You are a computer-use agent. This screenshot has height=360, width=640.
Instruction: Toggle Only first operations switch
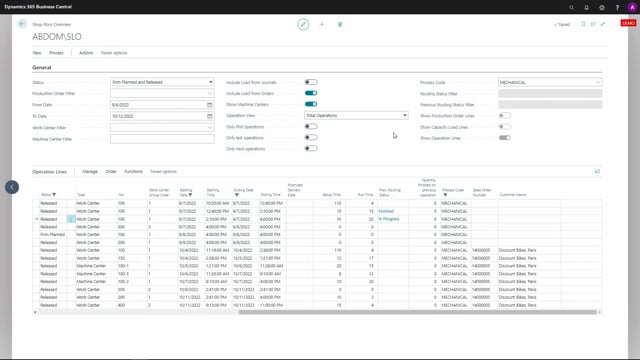[x=311, y=127]
